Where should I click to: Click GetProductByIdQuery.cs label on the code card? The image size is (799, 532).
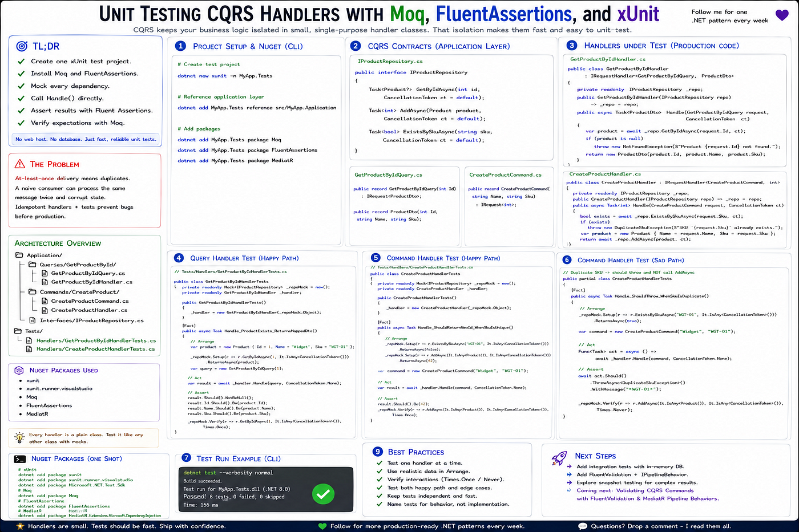[389, 175]
